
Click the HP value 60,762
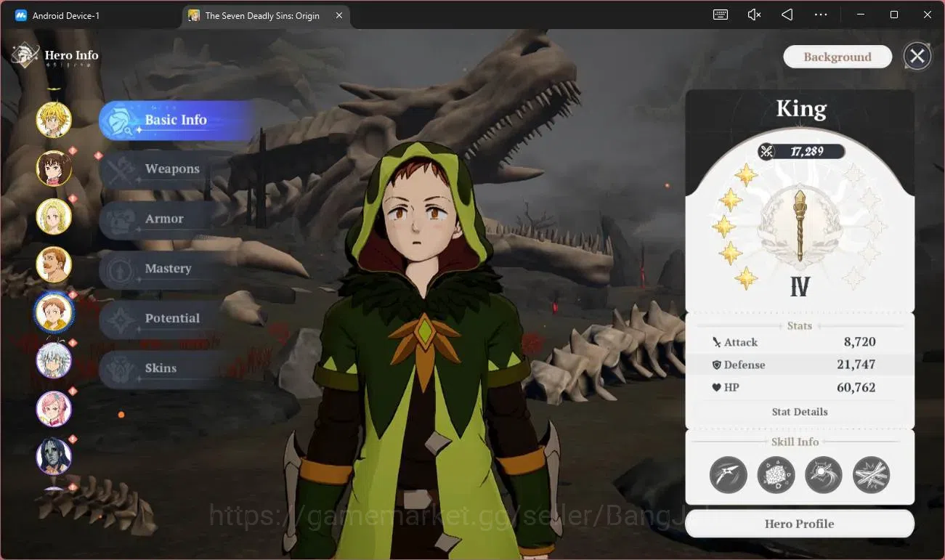(856, 387)
